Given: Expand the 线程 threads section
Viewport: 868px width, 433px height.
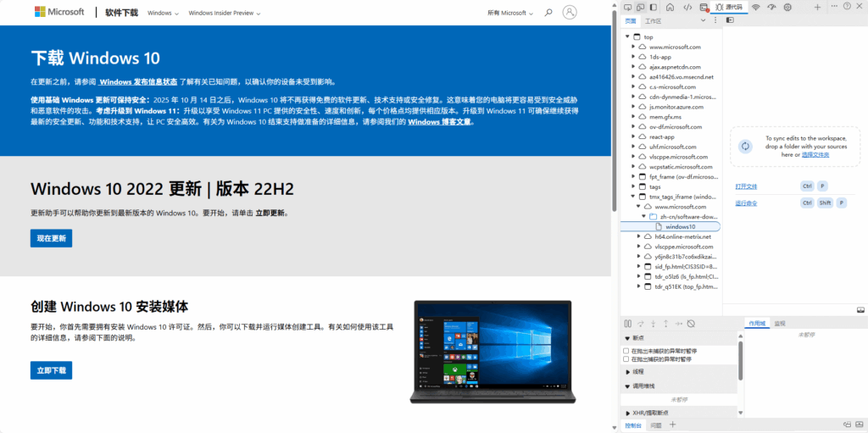Looking at the screenshot, I should point(628,372).
